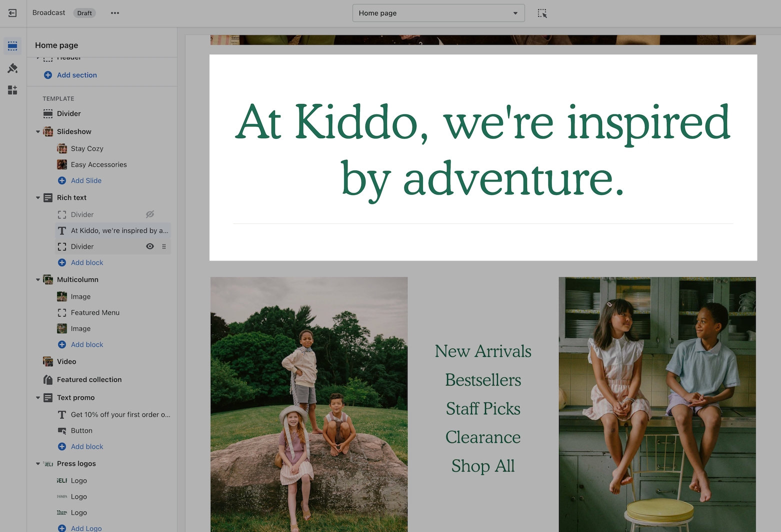The height and width of the screenshot is (532, 781).
Task: Activate the inspector selection tool icon
Action: (542, 13)
